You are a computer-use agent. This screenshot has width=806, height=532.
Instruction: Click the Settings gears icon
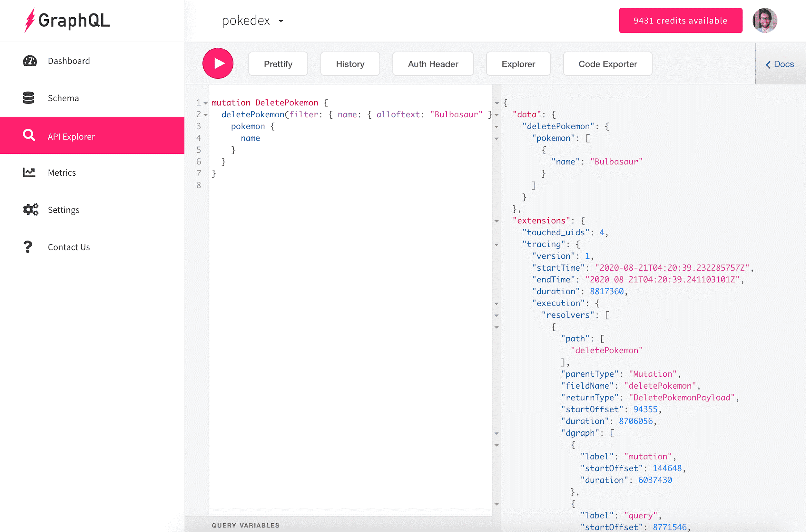31,210
